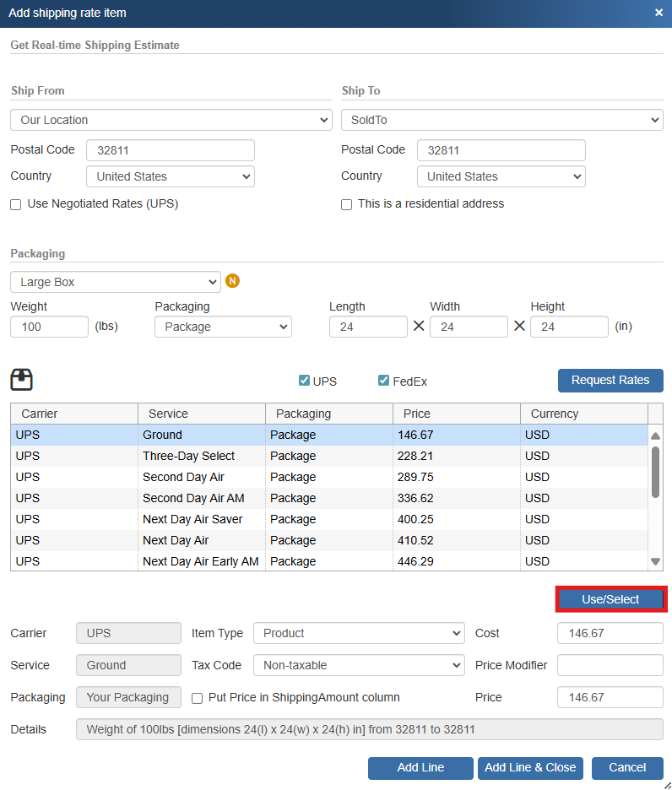Click the Request Rates button

[x=610, y=380]
